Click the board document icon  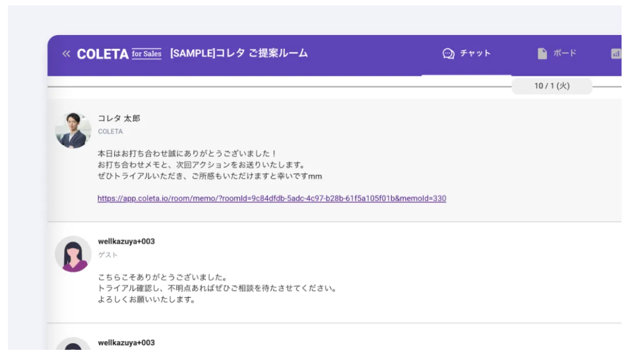(x=542, y=53)
